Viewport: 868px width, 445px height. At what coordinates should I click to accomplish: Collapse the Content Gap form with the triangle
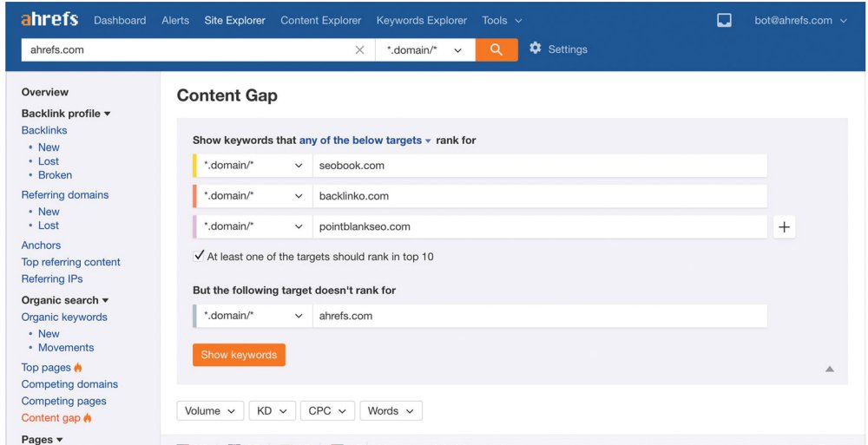(829, 370)
